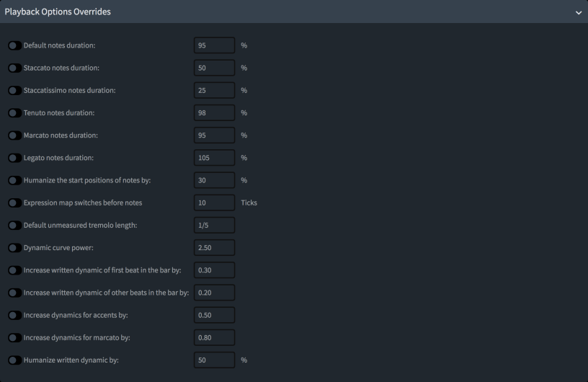Enable Default notes duration override

click(x=14, y=45)
